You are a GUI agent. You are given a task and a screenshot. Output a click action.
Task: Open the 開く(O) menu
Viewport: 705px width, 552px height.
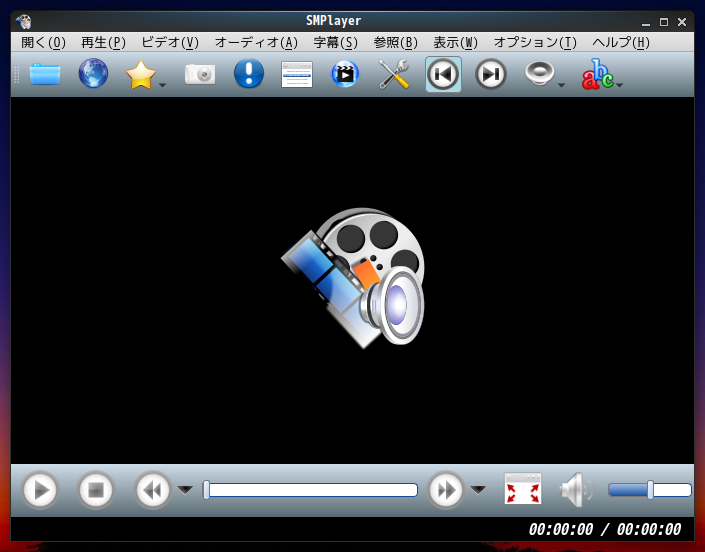44,43
